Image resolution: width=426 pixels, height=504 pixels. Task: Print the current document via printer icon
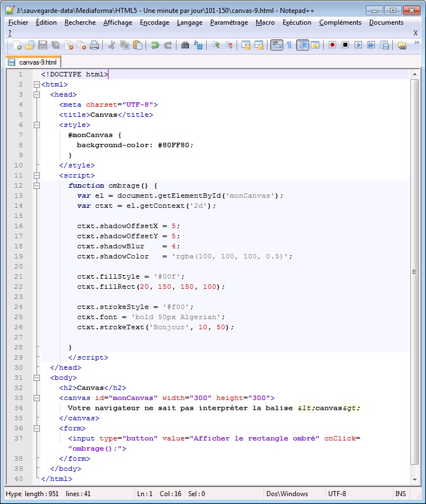pyautogui.click(x=94, y=46)
